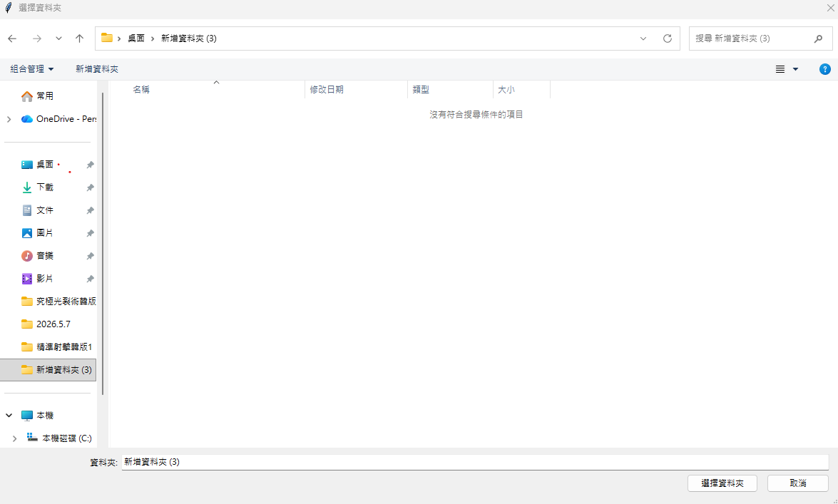Change view with the list view icon
This screenshot has width=838, height=504.
pyautogui.click(x=780, y=69)
